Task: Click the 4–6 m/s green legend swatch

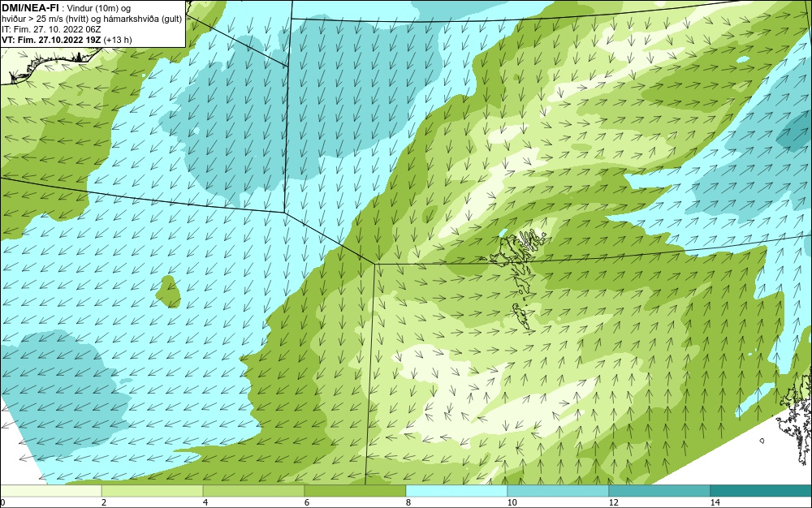Action: pos(253,491)
